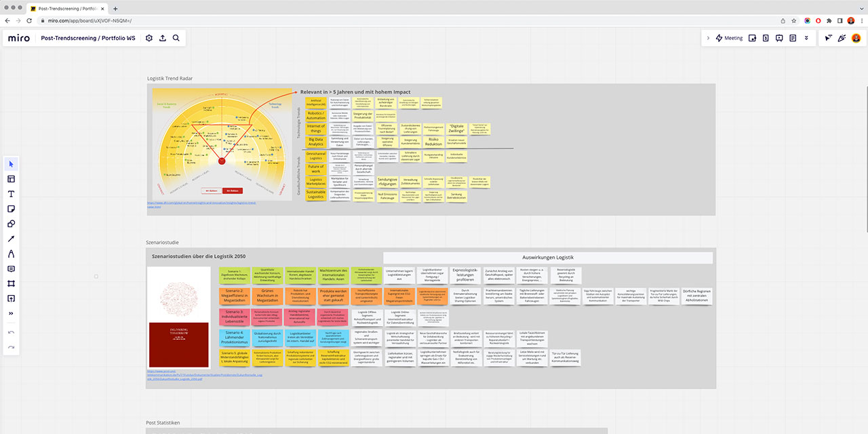Choose the Shapes tool
The image size is (868, 434).
[x=11, y=224]
